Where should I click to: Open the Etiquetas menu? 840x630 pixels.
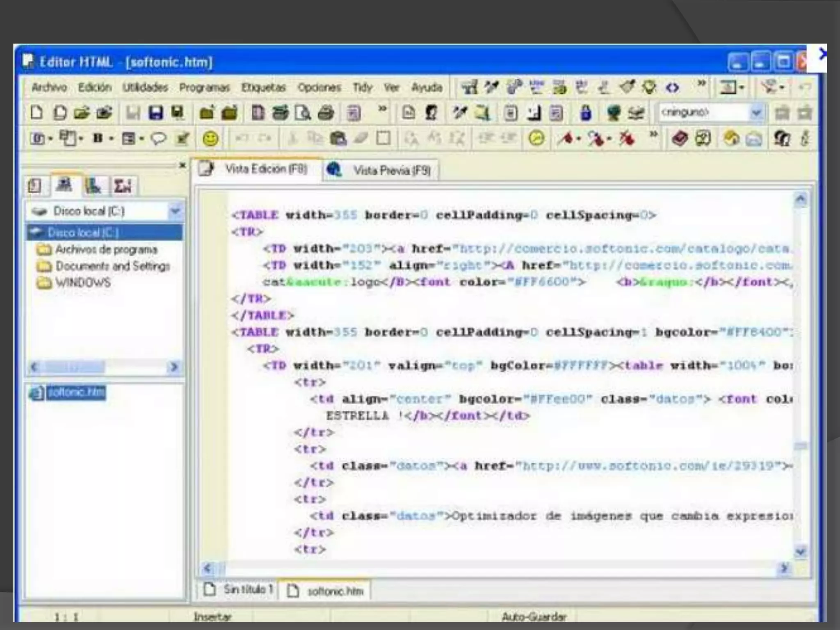click(263, 87)
